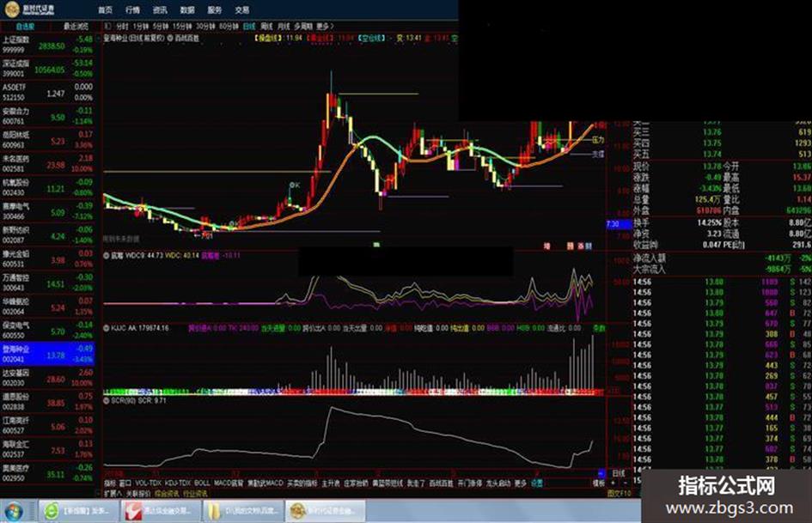Open the 窗口 window button

(x=125, y=483)
